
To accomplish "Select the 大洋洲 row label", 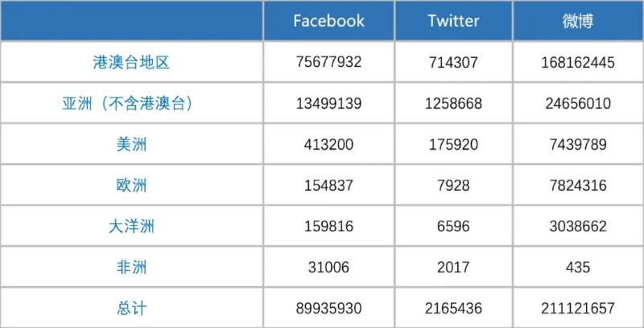I will 131,226.
